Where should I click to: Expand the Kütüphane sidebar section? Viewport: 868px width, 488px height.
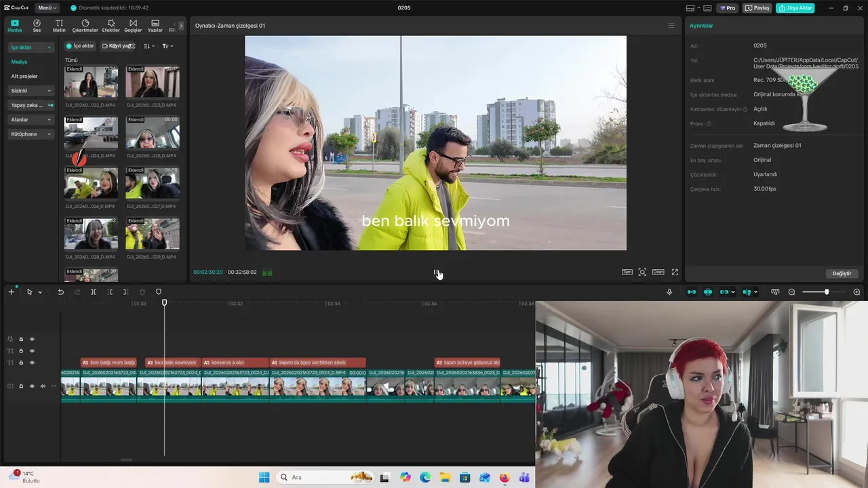(31, 134)
